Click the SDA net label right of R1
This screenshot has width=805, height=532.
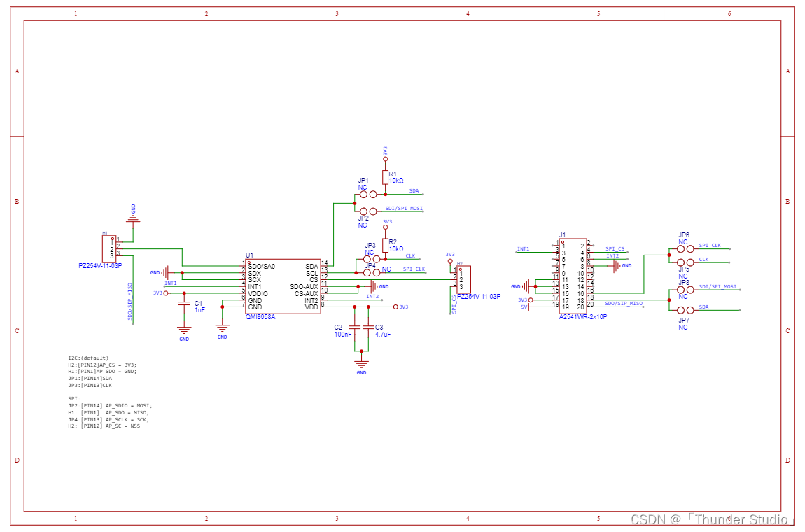click(414, 191)
